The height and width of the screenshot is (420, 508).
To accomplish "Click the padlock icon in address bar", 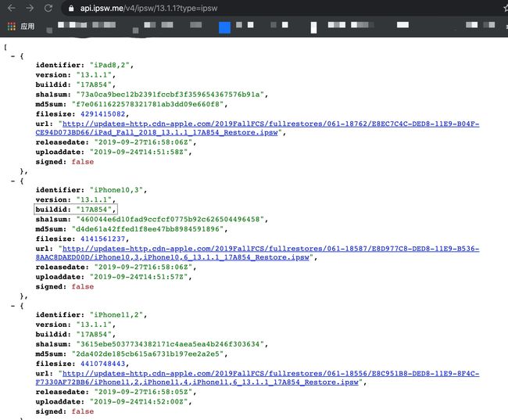I will coord(71,9).
